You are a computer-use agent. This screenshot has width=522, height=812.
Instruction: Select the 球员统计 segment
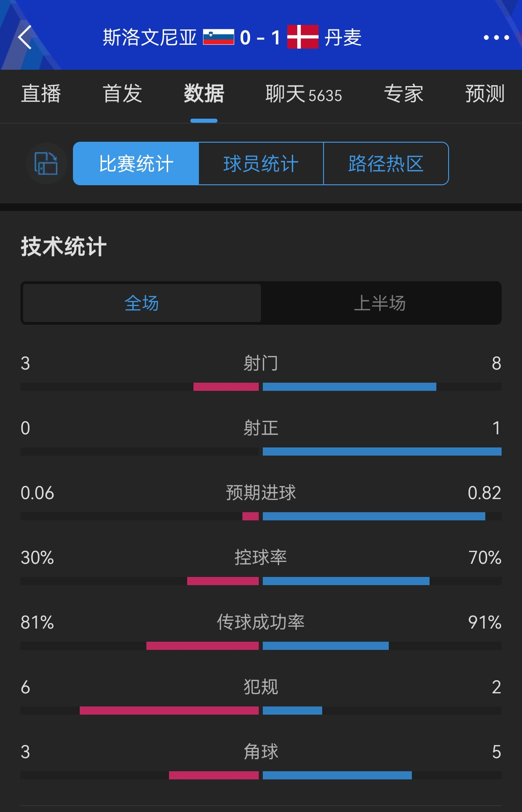click(x=261, y=163)
